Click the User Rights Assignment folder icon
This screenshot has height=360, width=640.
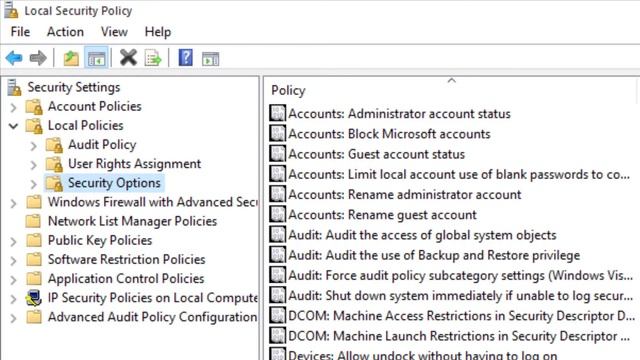(54, 164)
